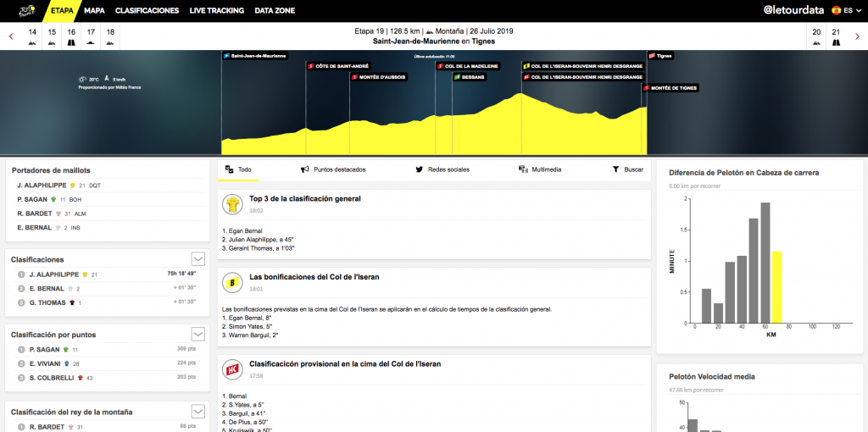
Task: Click the Montée d'Aussois marker
Action: pos(379,77)
